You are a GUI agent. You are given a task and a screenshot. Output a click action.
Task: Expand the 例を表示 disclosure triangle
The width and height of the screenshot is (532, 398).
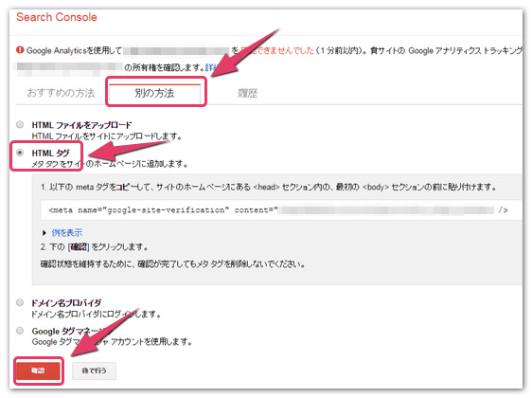pos(44,233)
